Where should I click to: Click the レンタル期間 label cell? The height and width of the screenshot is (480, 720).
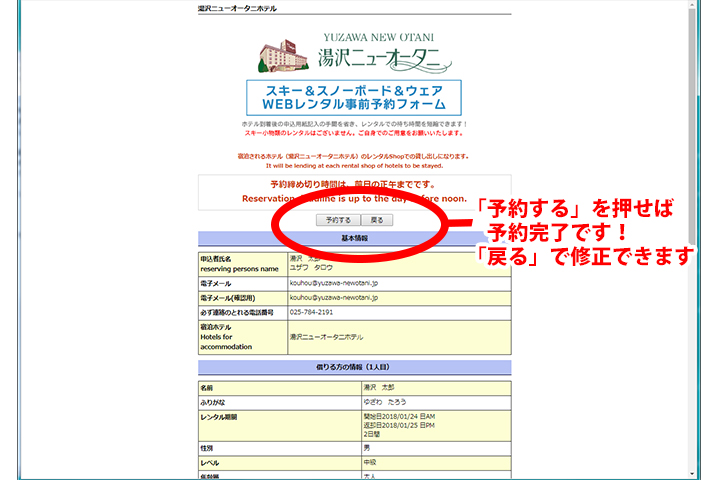point(280,426)
